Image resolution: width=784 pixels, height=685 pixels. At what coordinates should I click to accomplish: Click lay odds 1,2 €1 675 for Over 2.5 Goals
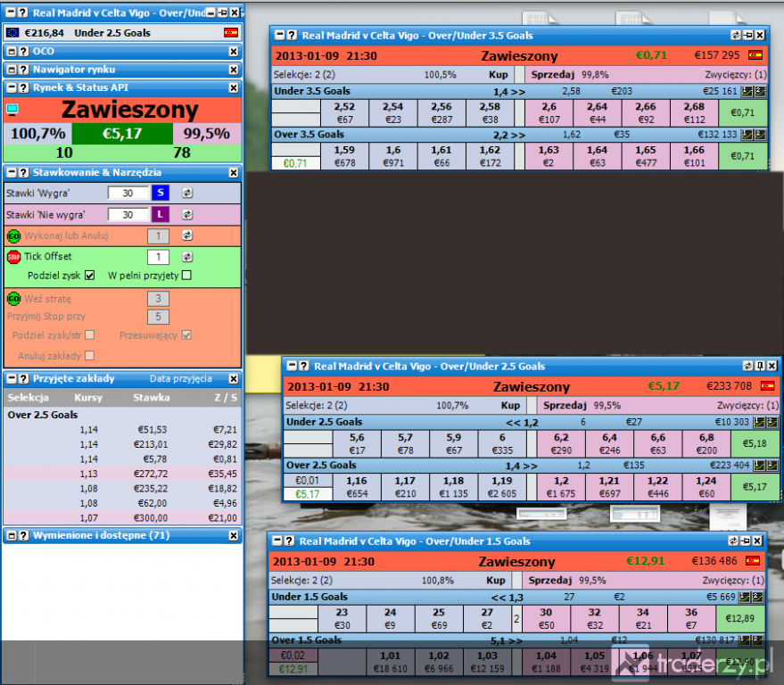[x=561, y=487]
